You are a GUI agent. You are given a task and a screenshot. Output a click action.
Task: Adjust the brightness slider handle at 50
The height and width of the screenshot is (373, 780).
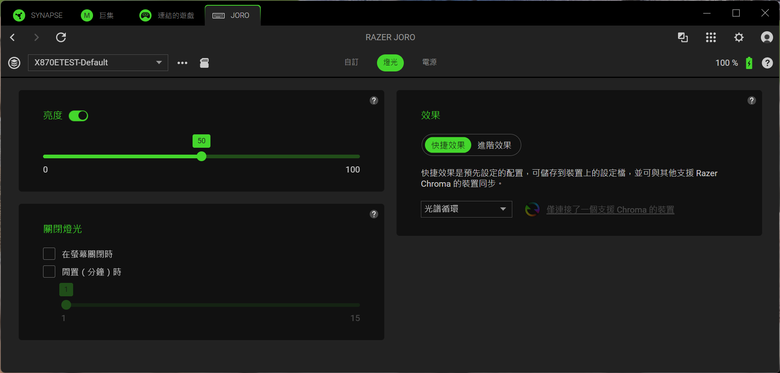pos(201,156)
